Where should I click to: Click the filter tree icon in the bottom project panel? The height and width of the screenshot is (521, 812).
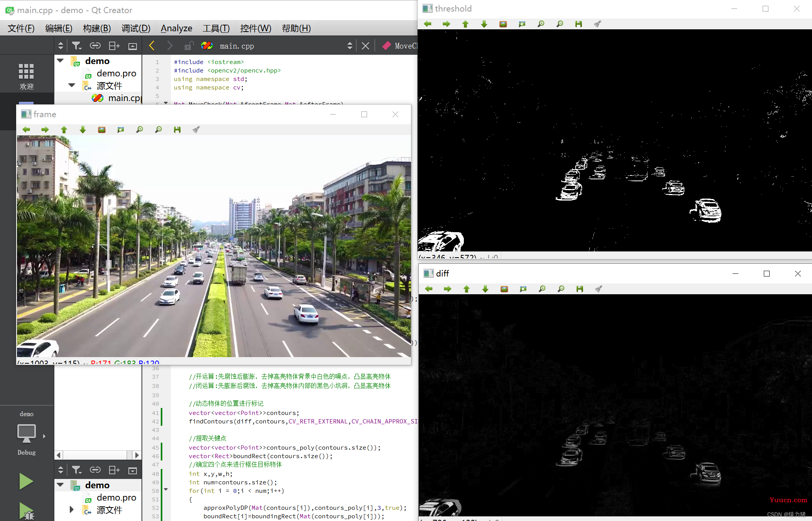[x=76, y=470]
